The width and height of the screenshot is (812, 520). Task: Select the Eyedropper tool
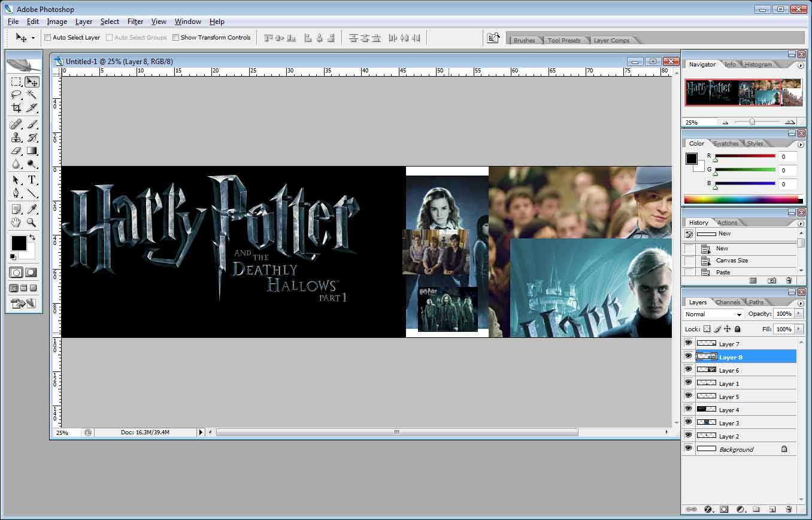tap(32, 209)
